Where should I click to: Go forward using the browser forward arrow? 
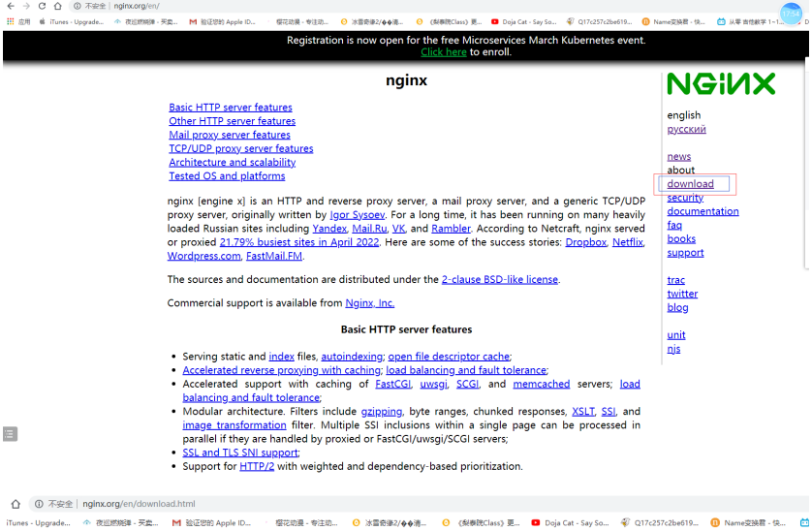(x=26, y=6)
